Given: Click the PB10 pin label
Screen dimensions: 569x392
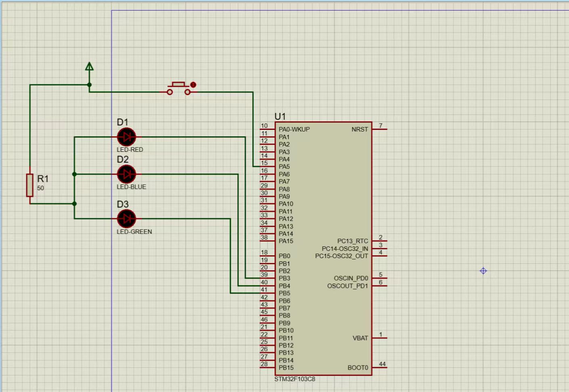Looking at the screenshot, I should [x=286, y=331].
